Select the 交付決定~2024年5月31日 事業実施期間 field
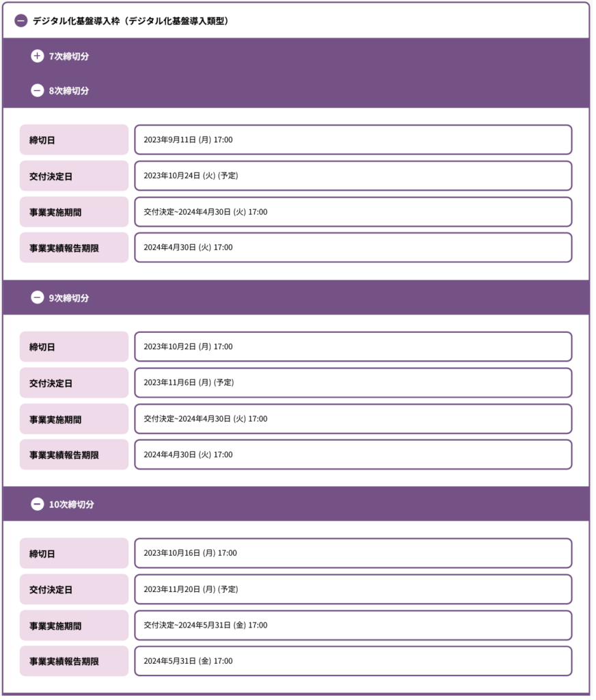 point(353,625)
